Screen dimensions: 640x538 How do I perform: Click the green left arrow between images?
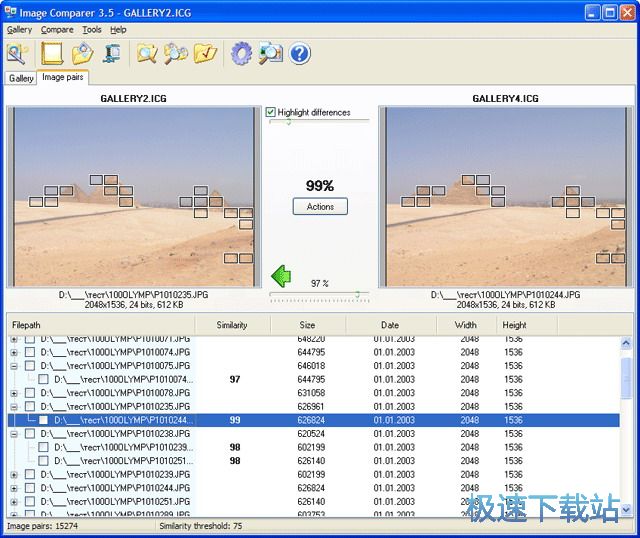pos(281,275)
